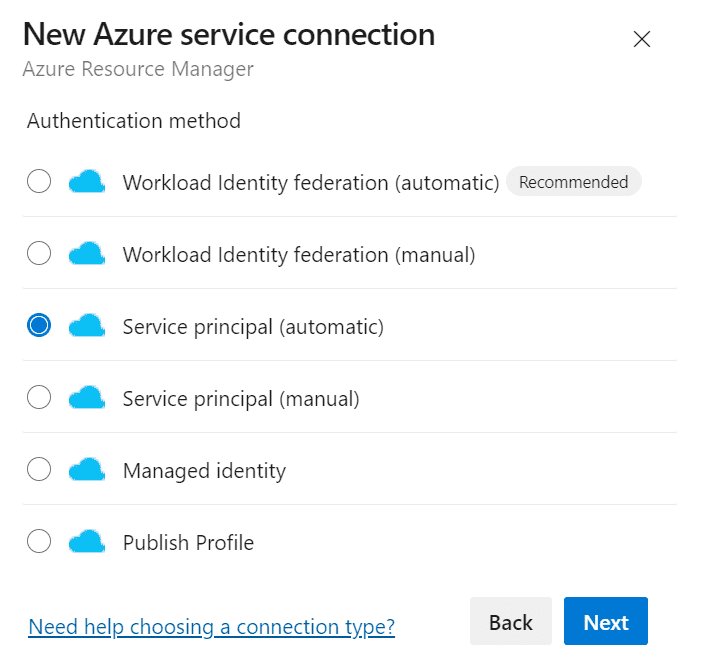
Task: Click cloud icon beside Publish Profile
Action: pyautogui.click(x=87, y=542)
